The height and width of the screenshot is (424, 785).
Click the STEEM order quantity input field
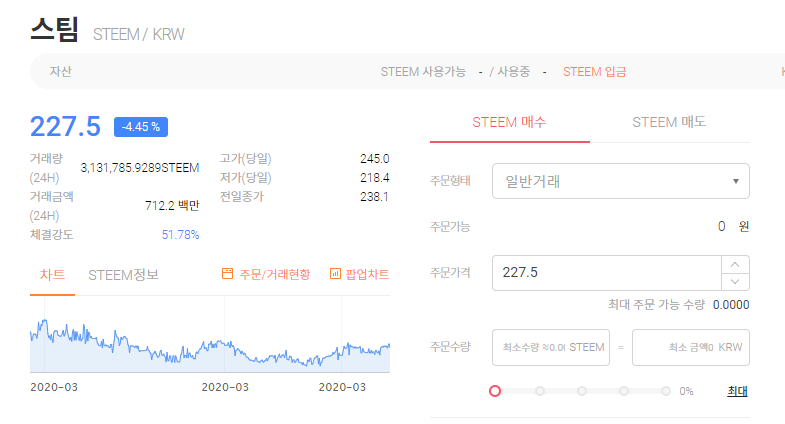[550, 347]
